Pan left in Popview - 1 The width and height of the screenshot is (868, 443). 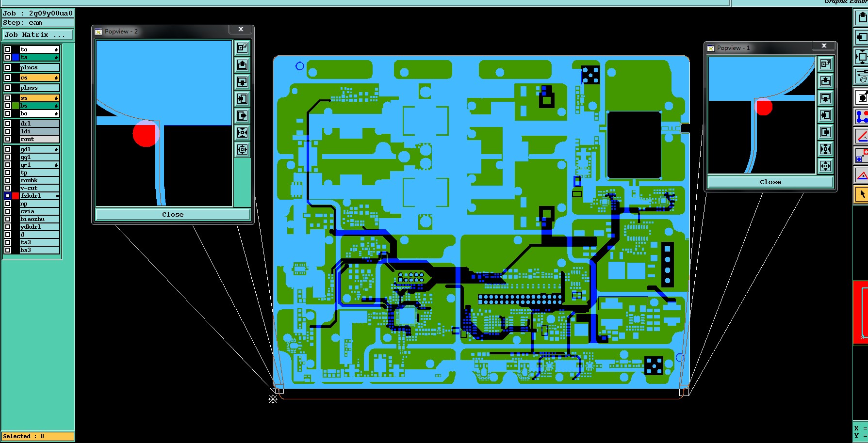(x=825, y=115)
